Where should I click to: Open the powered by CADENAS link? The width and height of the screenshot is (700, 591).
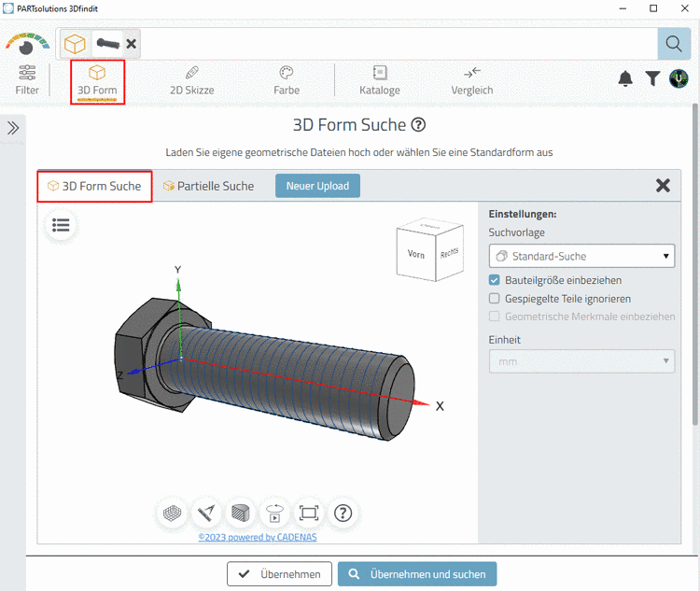click(x=258, y=537)
